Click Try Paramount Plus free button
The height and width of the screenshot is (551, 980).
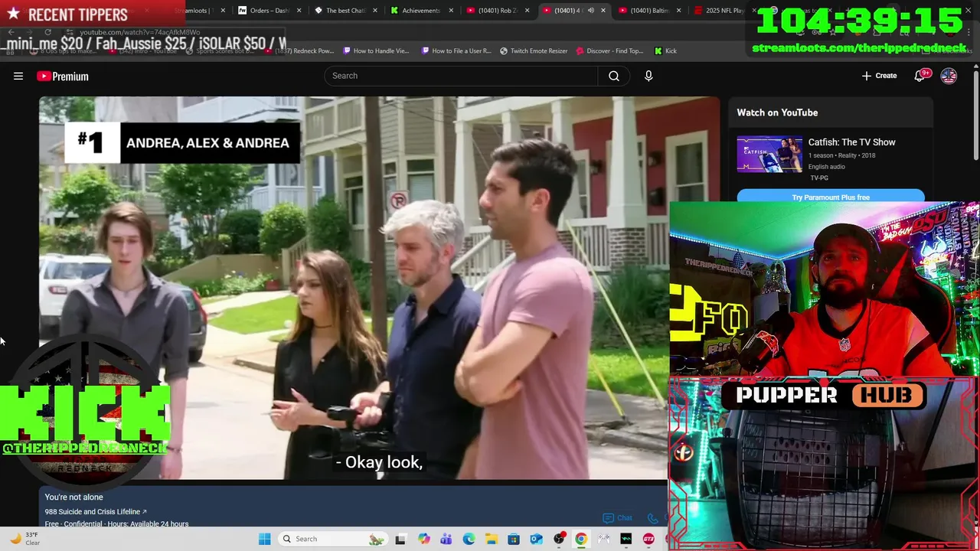[x=831, y=197]
